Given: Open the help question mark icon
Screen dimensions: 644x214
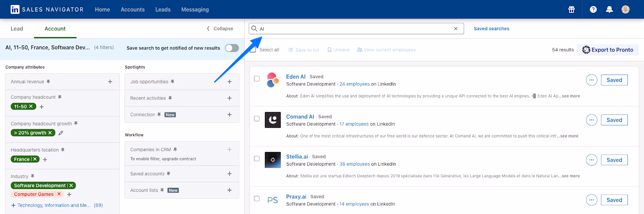Looking at the screenshot, I should pos(593,9).
